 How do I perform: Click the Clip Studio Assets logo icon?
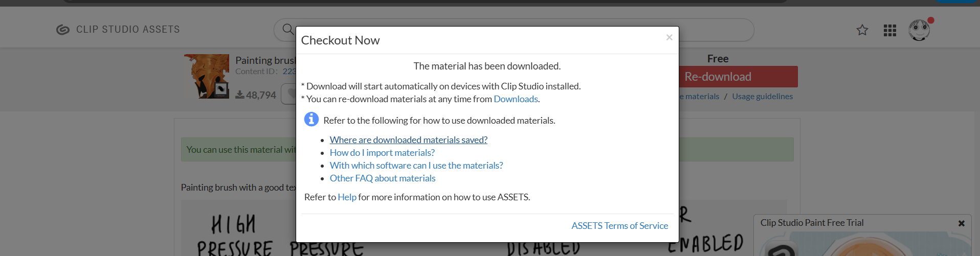pos(62,30)
